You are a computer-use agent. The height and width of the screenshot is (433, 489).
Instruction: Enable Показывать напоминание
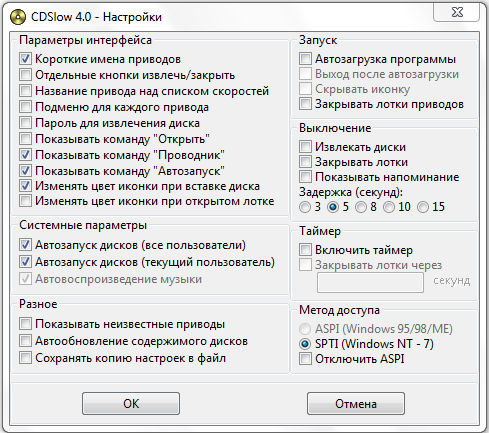[x=305, y=177]
